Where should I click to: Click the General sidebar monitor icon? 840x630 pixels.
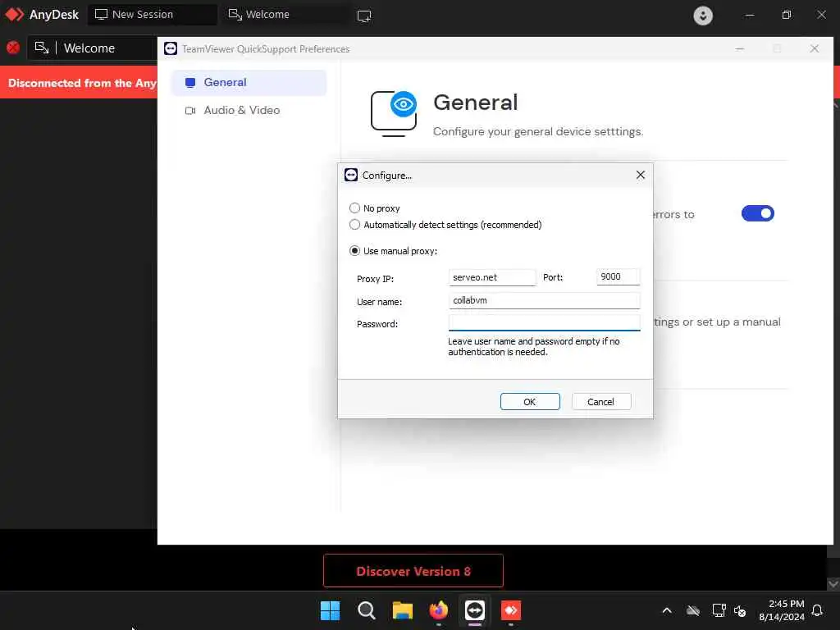[190, 83]
